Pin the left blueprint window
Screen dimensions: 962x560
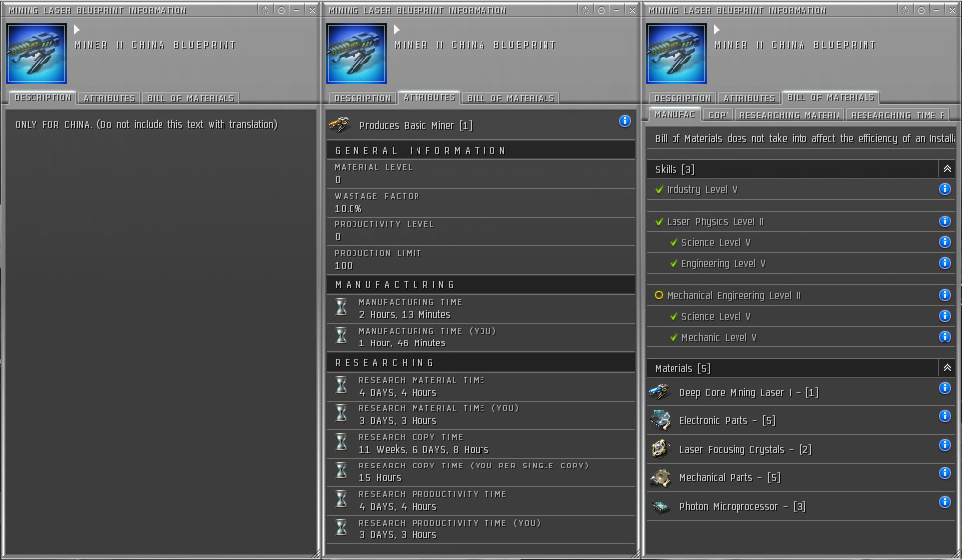(x=266, y=10)
